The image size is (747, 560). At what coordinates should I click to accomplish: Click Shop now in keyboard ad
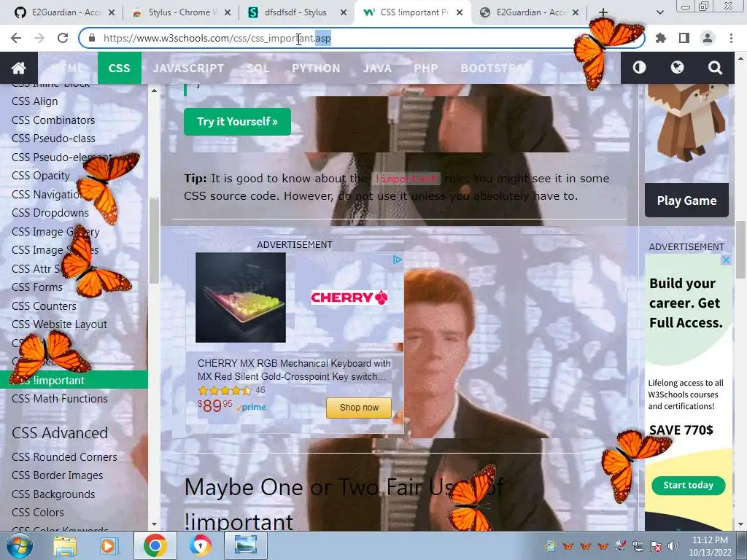click(x=359, y=408)
